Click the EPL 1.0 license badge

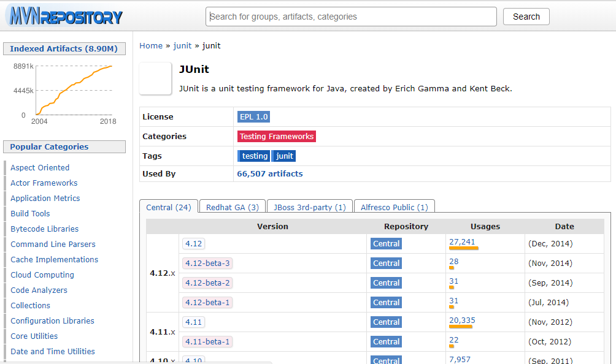tap(254, 116)
